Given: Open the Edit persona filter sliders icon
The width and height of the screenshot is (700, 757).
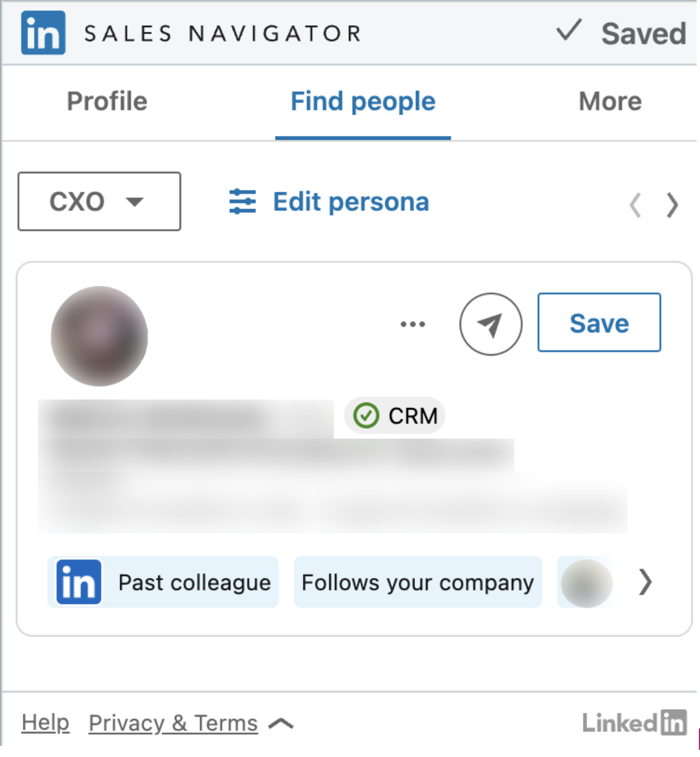Looking at the screenshot, I should pos(243,201).
